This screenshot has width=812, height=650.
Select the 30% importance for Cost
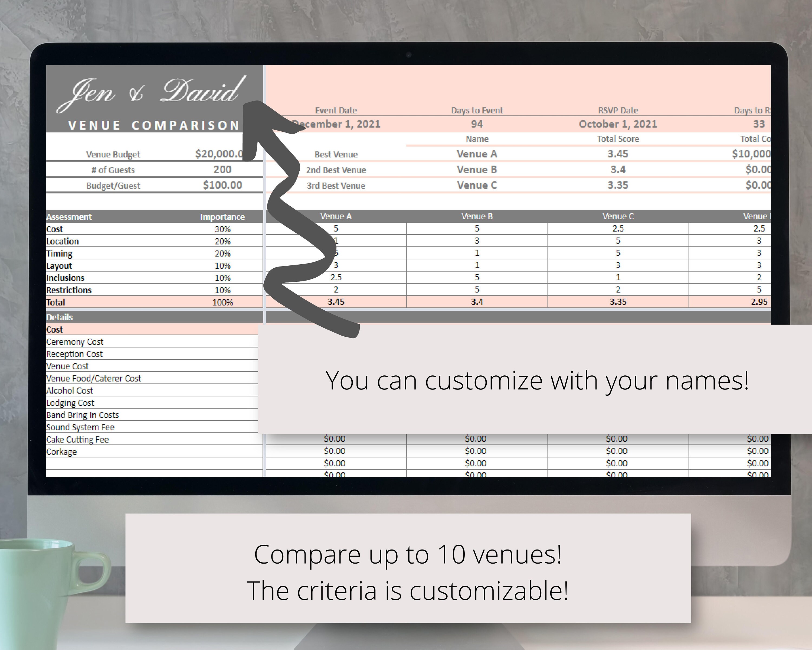222,229
